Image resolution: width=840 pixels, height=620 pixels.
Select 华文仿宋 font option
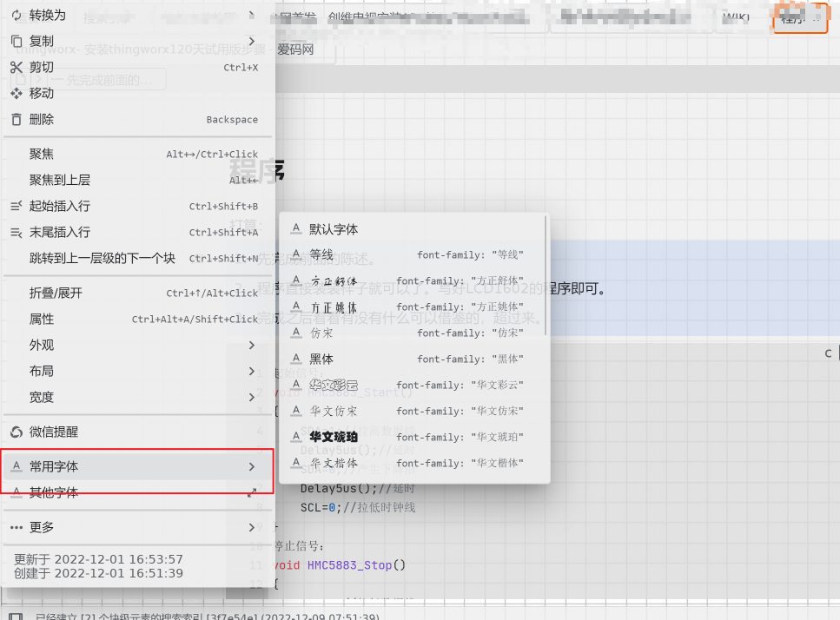(412, 412)
